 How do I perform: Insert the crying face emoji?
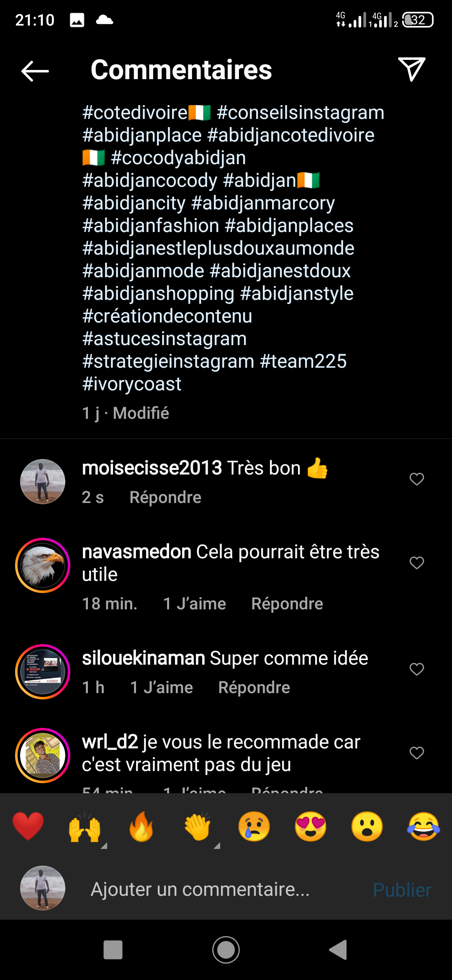pyautogui.click(x=254, y=826)
